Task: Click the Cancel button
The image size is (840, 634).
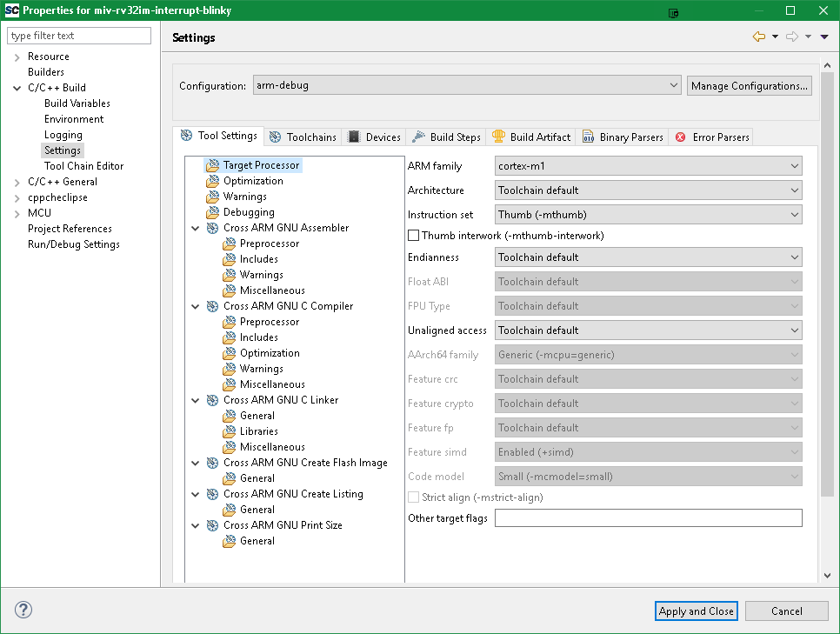Action: [x=786, y=611]
